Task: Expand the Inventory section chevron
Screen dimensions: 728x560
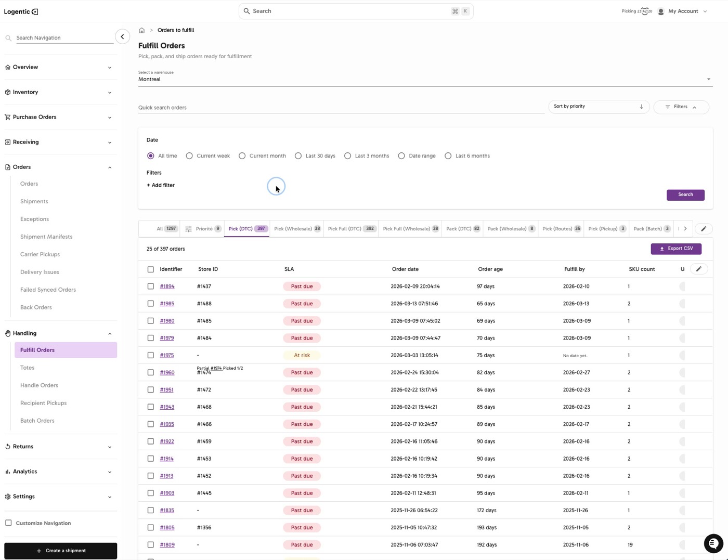Action: point(110,92)
